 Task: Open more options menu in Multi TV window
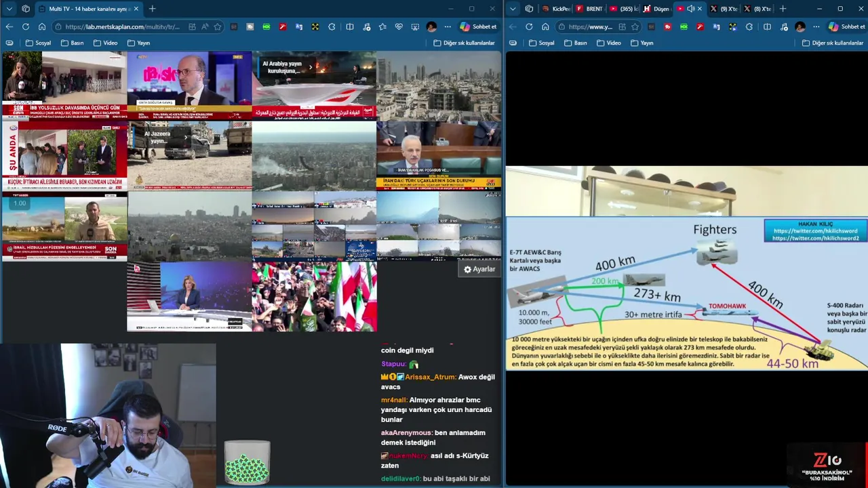coord(448,26)
